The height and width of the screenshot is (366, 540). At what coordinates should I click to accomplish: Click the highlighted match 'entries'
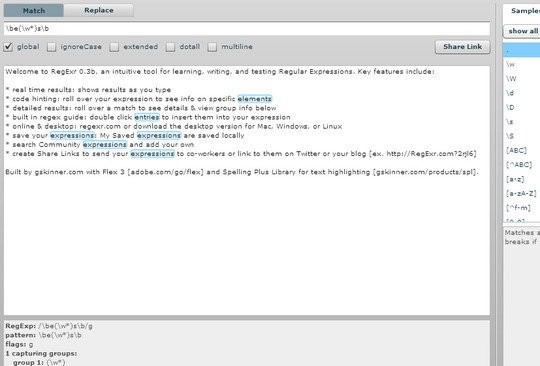pyautogui.click(x=147, y=117)
